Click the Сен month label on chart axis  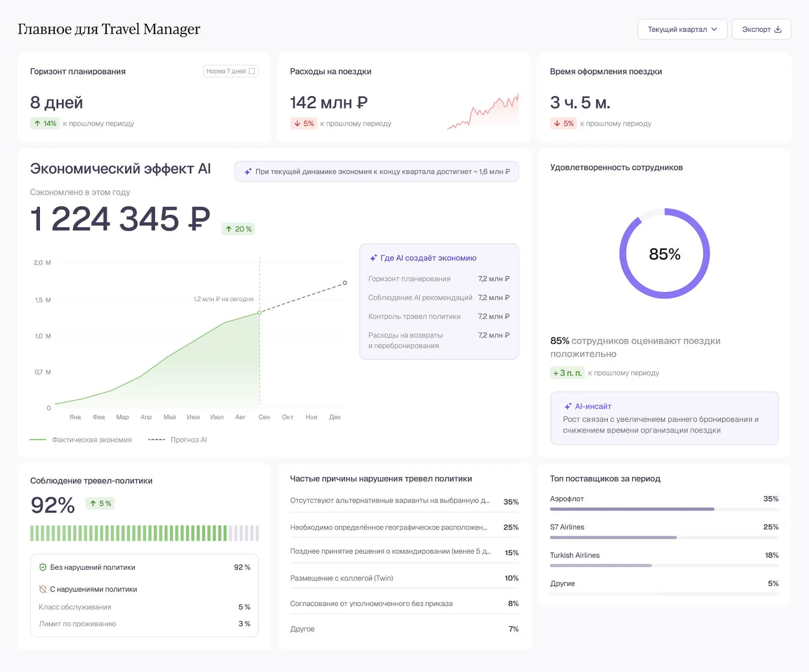click(x=264, y=417)
